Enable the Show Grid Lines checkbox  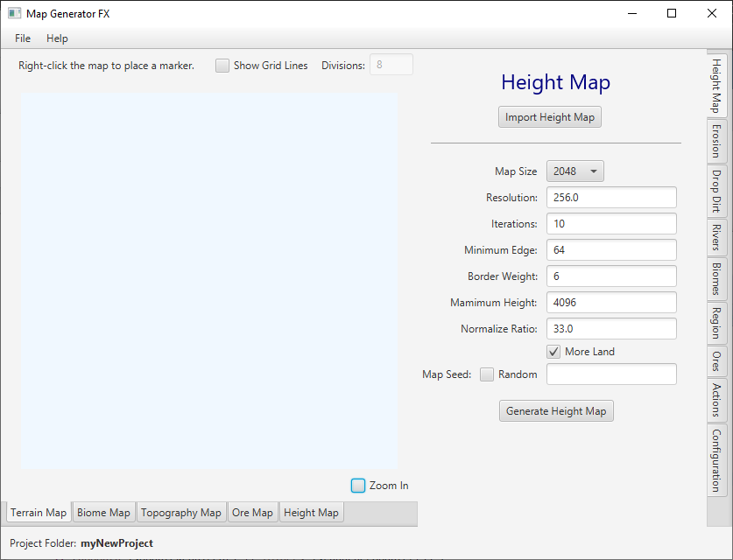pyautogui.click(x=222, y=66)
